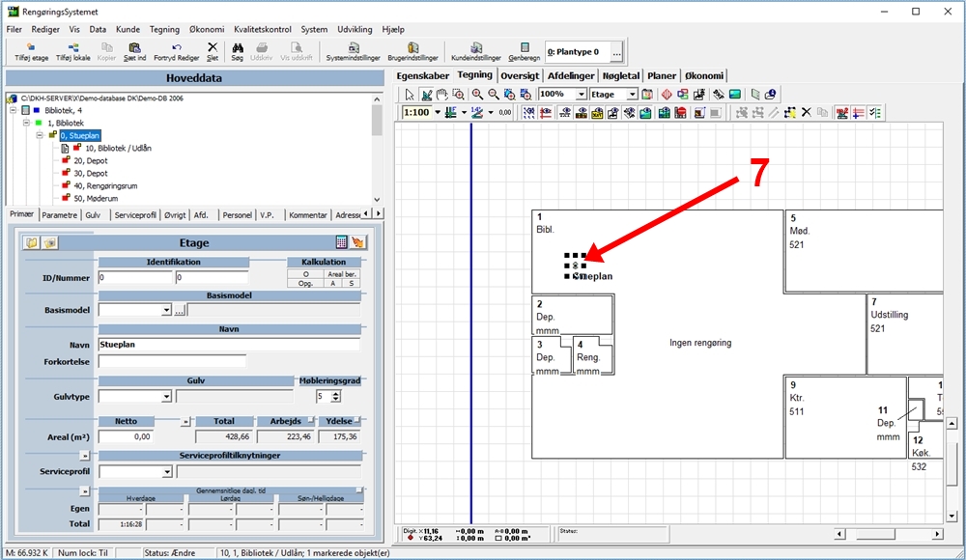The image size is (966, 560).
Task: Select the zoom-to-area tool
Action: (x=458, y=95)
